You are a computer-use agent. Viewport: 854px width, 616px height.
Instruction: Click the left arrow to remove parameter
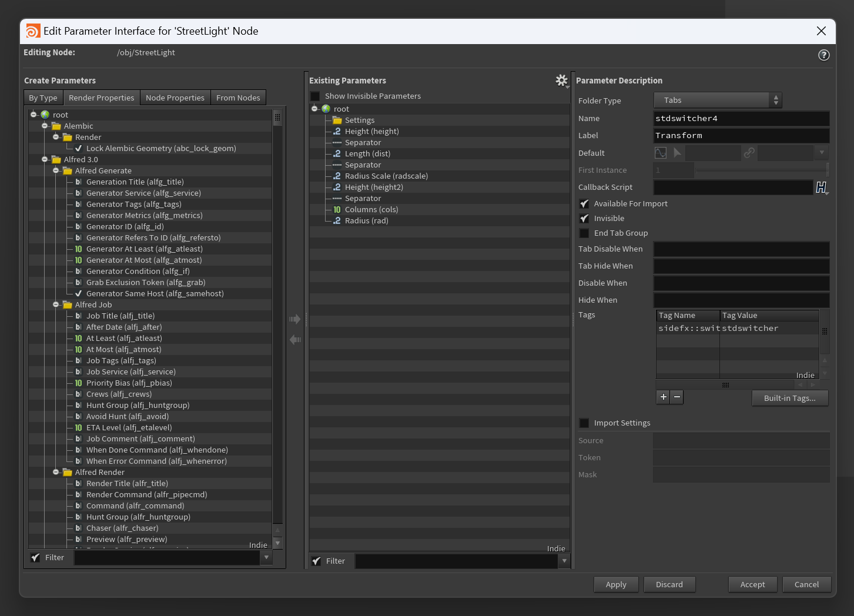coord(295,339)
